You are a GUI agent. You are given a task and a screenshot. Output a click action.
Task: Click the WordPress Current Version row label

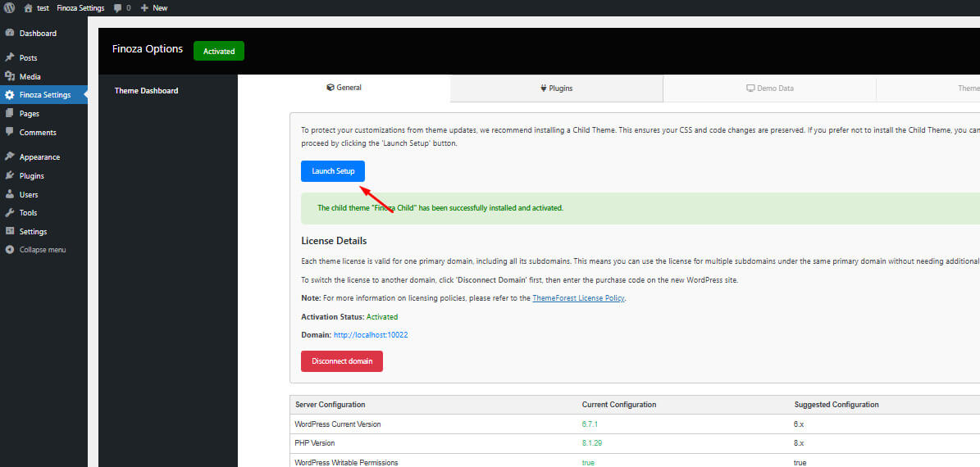(x=338, y=424)
